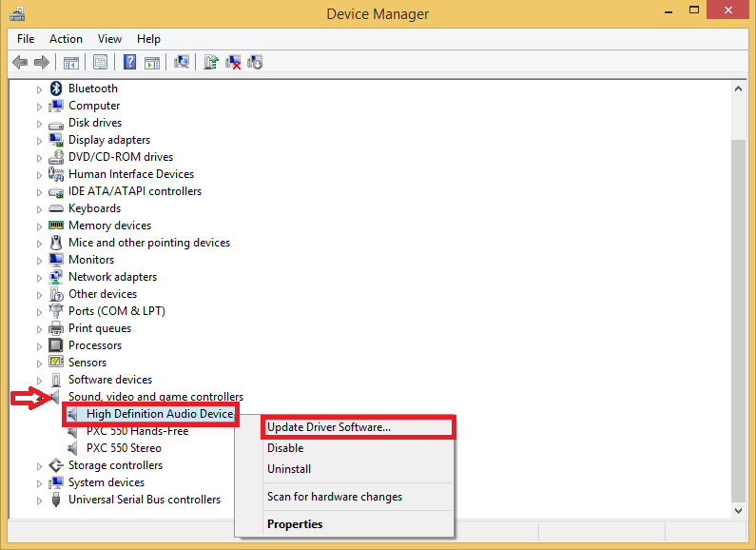Click the Mice and other pointing devices icon
756x550 pixels.
point(56,243)
